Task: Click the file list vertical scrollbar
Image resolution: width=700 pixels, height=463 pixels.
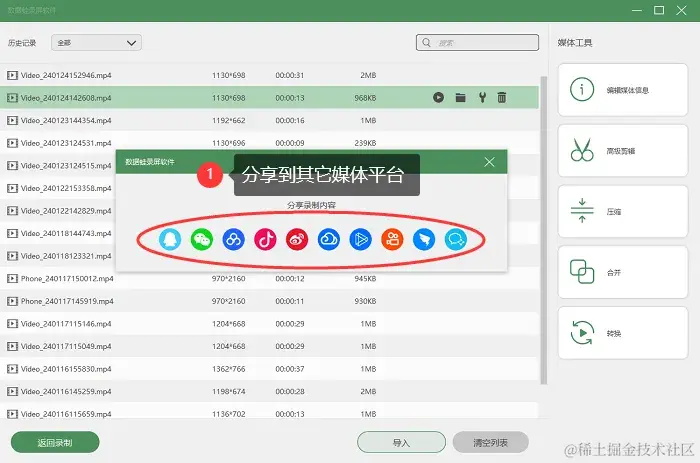Action: click(543, 230)
